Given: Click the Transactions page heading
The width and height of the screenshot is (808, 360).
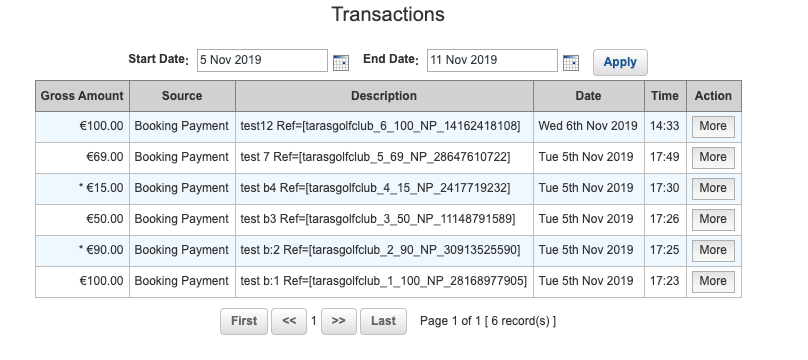Looking at the screenshot, I should tap(388, 14).
